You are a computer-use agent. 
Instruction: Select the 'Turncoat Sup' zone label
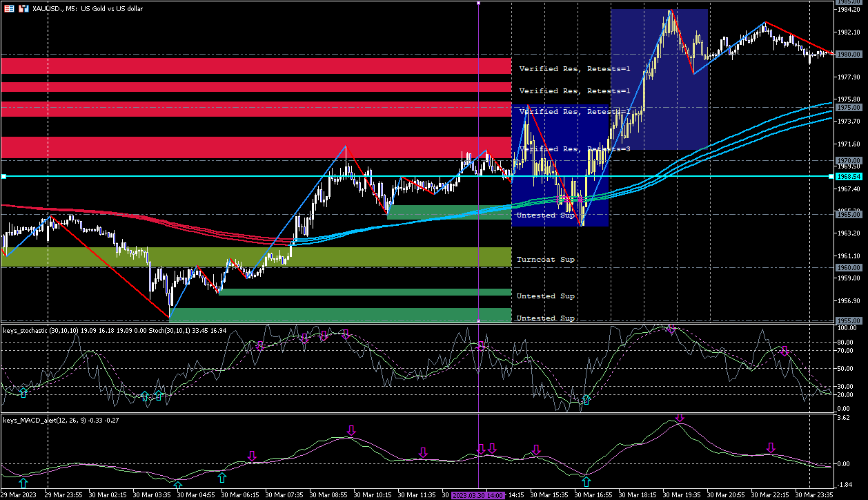(x=546, y=260)
